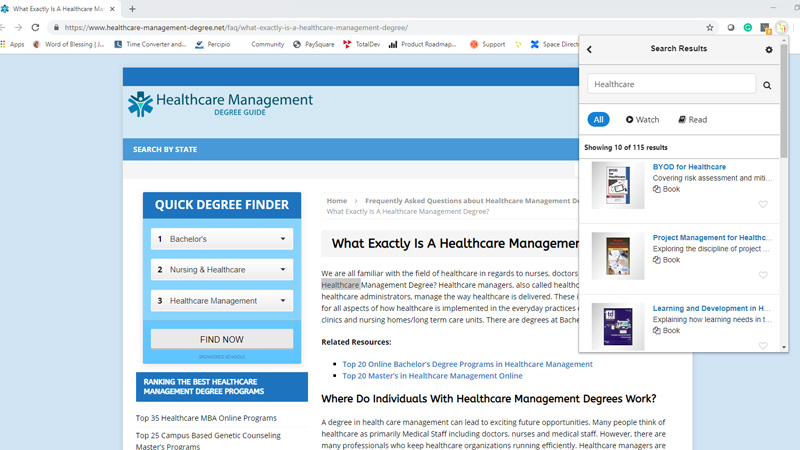Screen dimensions: 800x450
Task: Click the FIND NOW button
Action: 222,339
